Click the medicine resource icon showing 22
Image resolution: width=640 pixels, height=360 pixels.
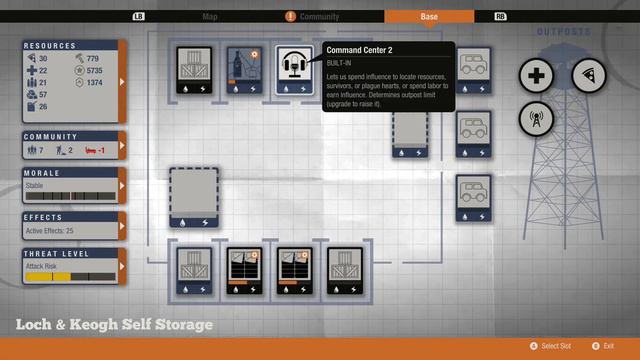point(32,70)
